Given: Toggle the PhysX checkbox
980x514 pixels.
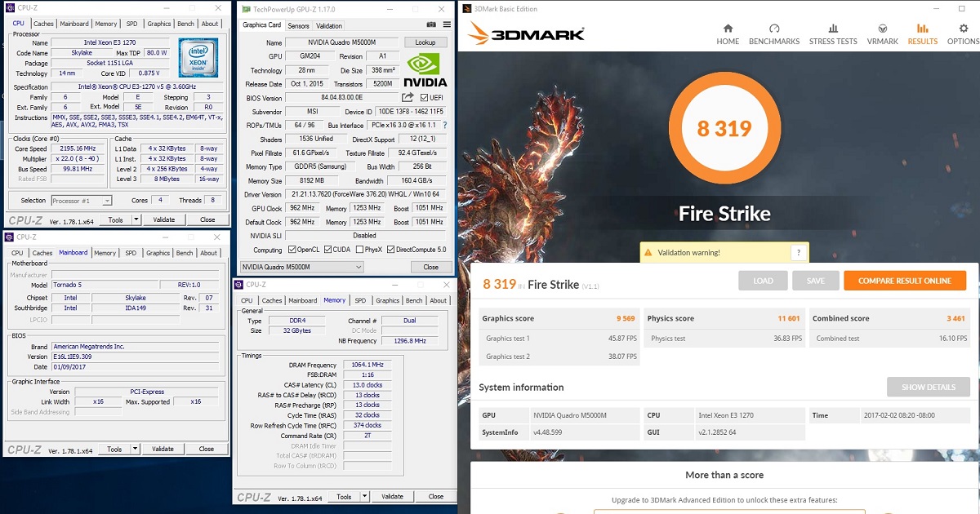Looking at the screenshot, I should pyautogui.click(x=358, y=250).
